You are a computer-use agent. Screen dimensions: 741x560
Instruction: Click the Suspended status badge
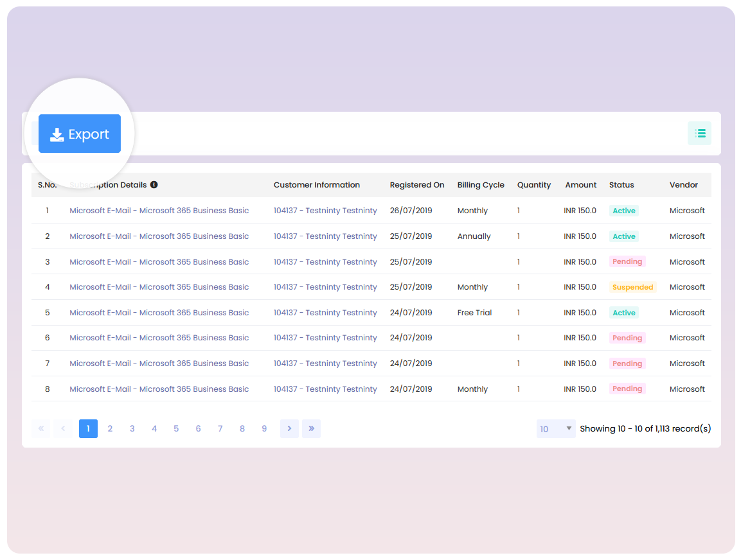point(632,287)
